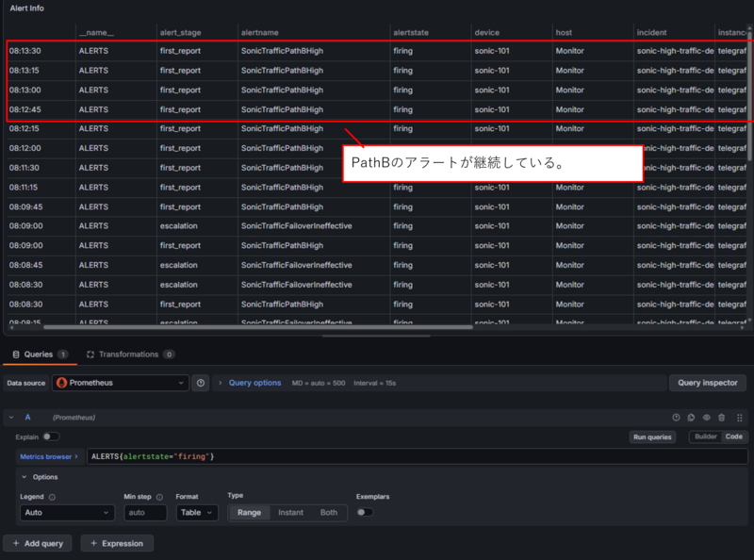Click the alertstate column header

(411, 33)
